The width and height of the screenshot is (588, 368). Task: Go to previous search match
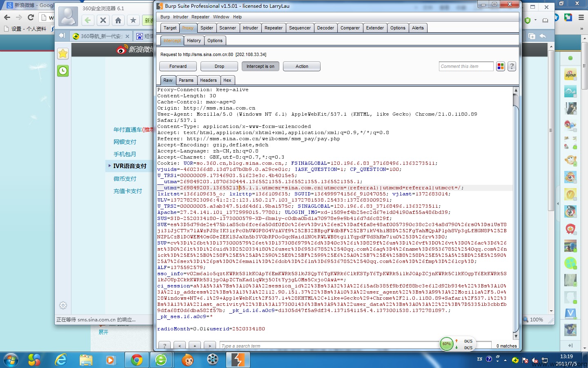[180, 346]
